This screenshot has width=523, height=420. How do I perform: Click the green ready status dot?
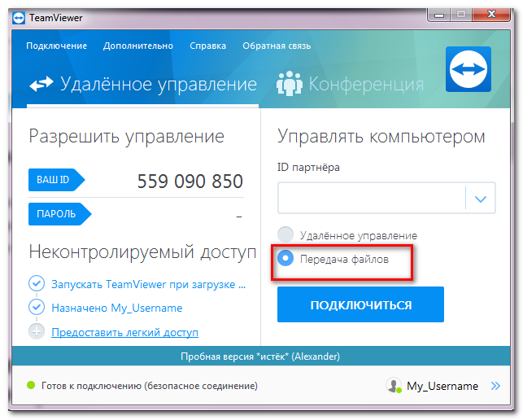(x=31, y=385)
